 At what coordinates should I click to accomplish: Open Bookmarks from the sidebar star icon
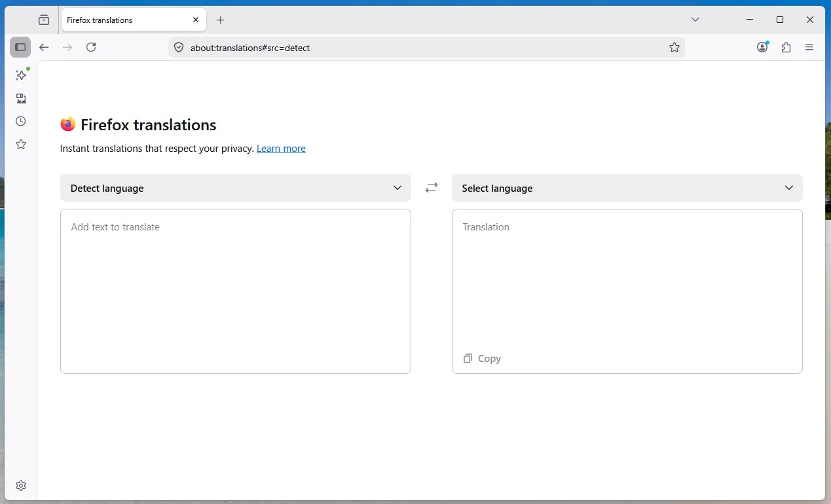click(21, 144)
